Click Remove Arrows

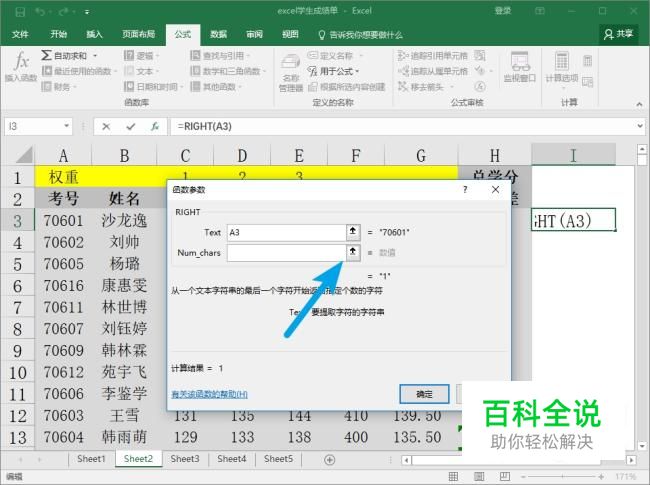[425, 87]
